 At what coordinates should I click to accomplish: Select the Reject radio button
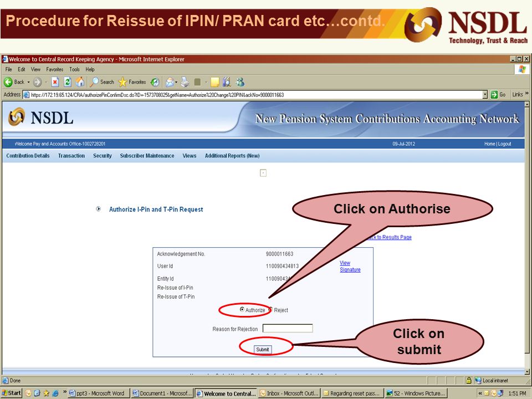click(x=270, y=309)
